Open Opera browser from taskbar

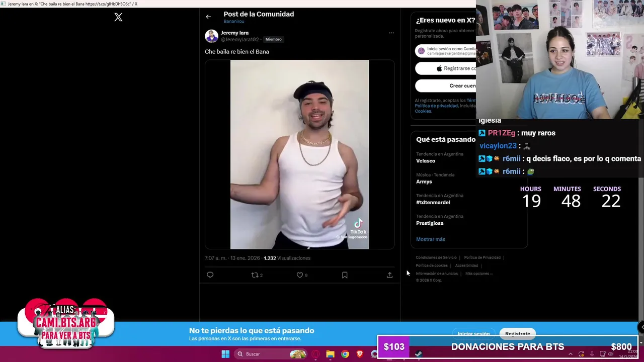[315, 354]
